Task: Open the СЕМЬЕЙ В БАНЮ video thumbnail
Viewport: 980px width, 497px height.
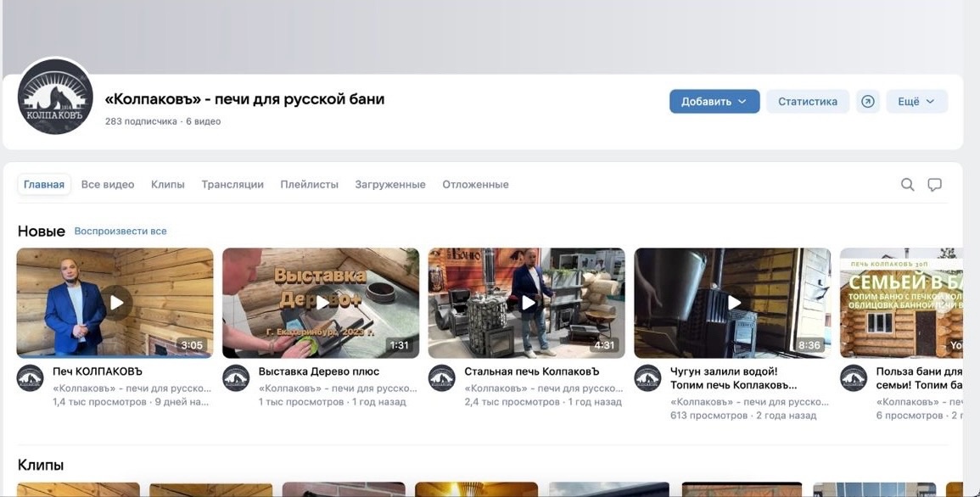Action: 901,303
